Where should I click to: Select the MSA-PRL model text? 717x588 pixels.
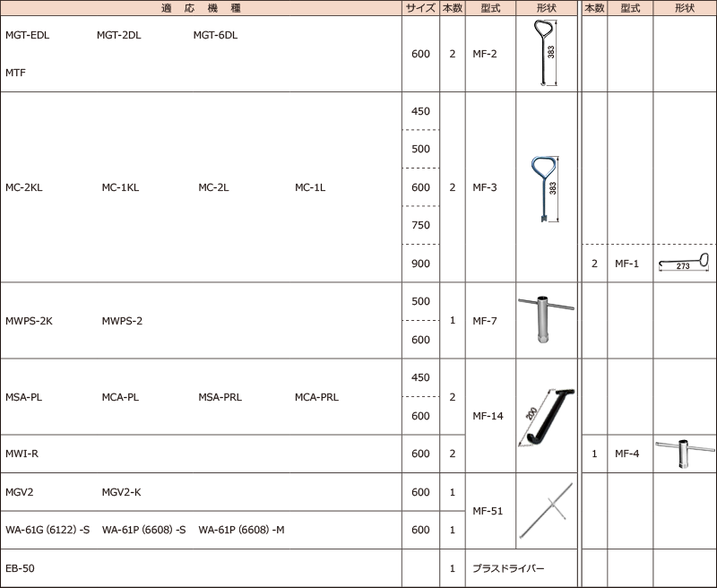pyautogui.click(x=220, y=397)
